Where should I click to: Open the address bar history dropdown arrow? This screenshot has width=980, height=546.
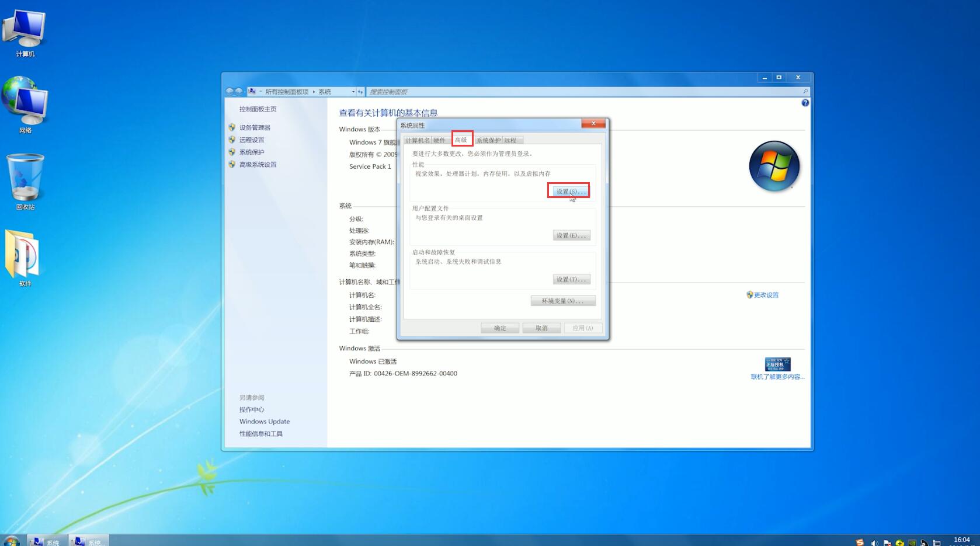353,92
